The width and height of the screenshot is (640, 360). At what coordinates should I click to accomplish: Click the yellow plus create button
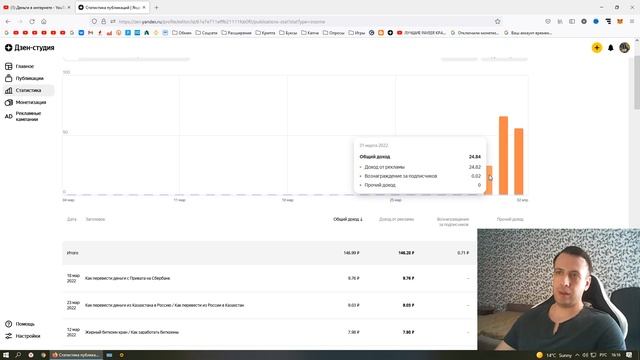tap(597, 48)
